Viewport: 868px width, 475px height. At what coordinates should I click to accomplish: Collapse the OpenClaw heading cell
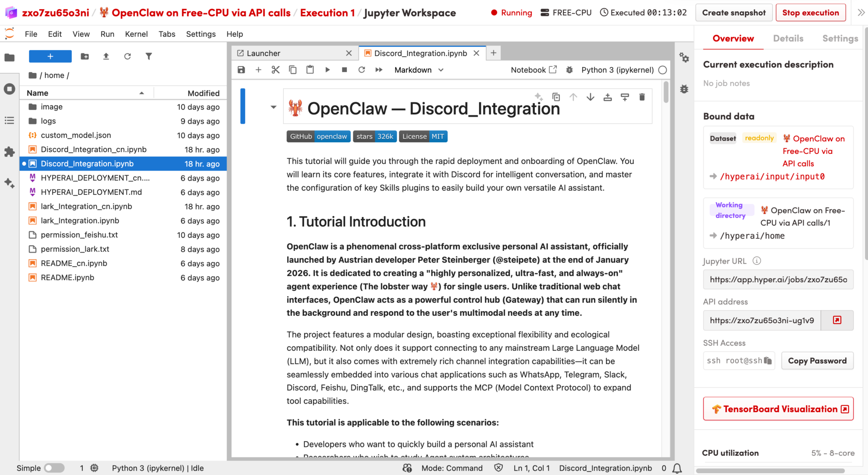(x=274, y=107)
